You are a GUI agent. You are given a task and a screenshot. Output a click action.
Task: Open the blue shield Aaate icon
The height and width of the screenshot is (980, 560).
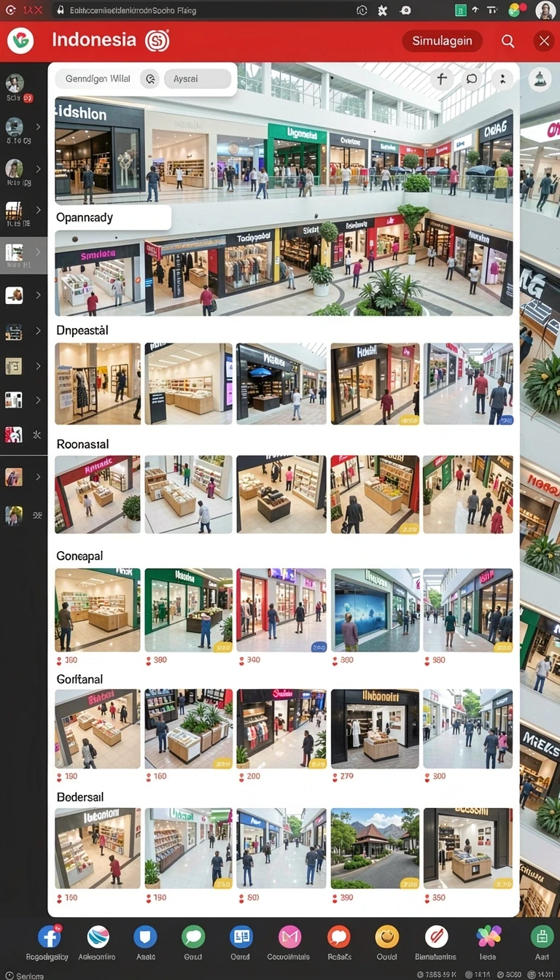click(x=145, y=936)
